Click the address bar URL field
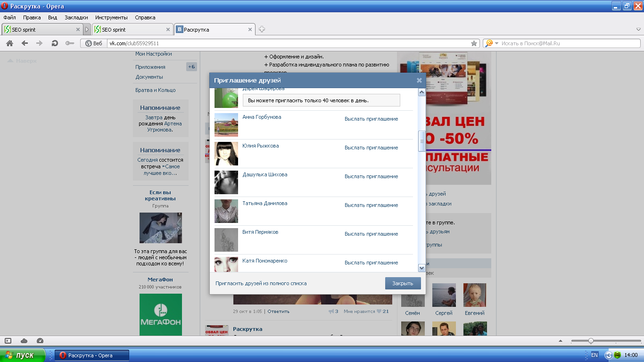This screenshot has width=644, height=362. point(288,43)
